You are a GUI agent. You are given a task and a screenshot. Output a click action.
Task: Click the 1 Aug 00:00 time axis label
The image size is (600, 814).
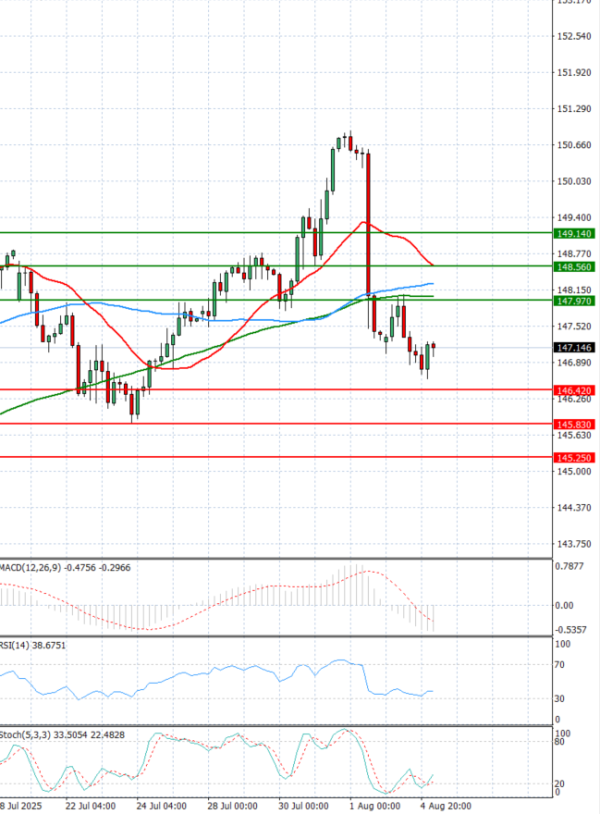[373, 806]
